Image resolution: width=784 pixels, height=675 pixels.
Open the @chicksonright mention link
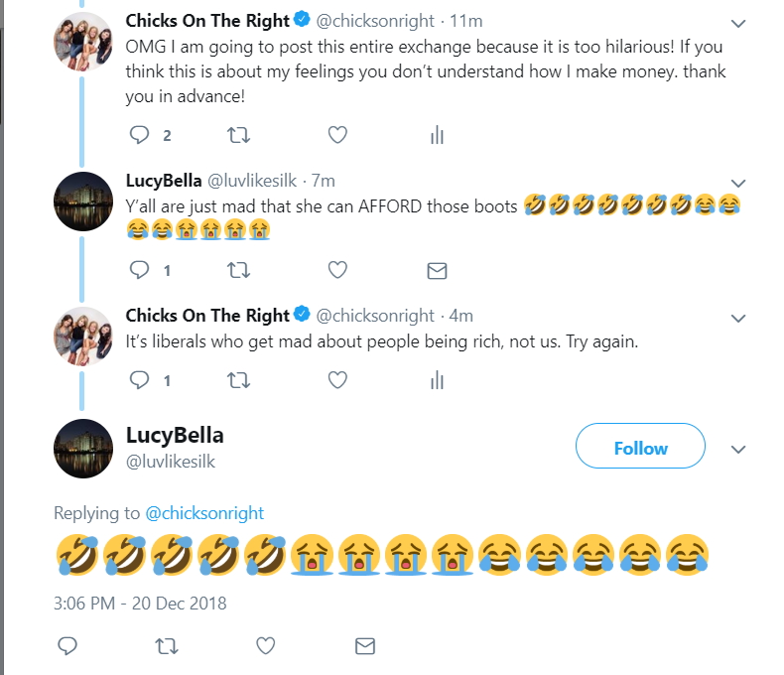204,513
